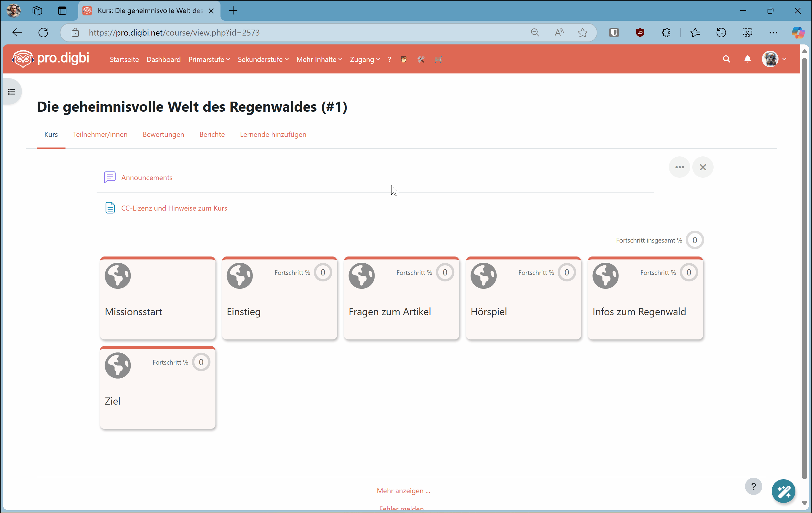Image resolution: width=812 pixels, height=513 pixels.
Task: Open the site search magnifier icon
Action: [x=726, y=59]
